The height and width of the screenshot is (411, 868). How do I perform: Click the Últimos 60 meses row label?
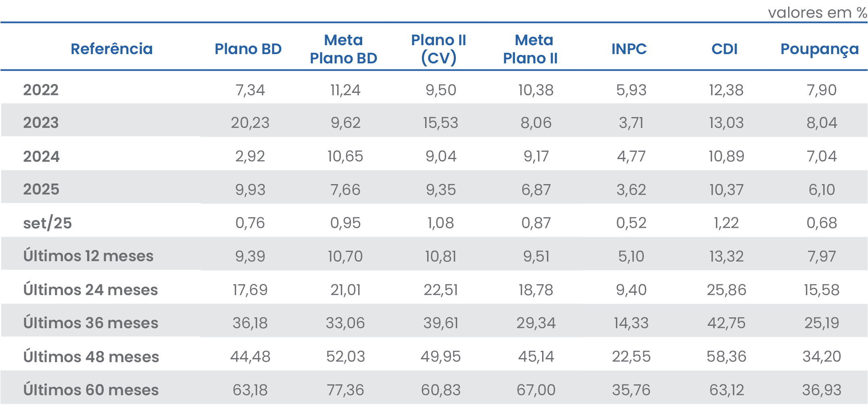[91, 390]
